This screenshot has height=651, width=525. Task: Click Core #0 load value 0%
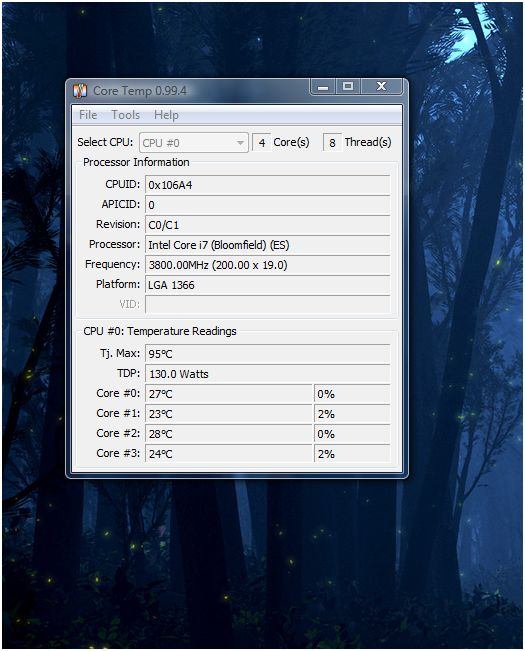click(352, 394)
